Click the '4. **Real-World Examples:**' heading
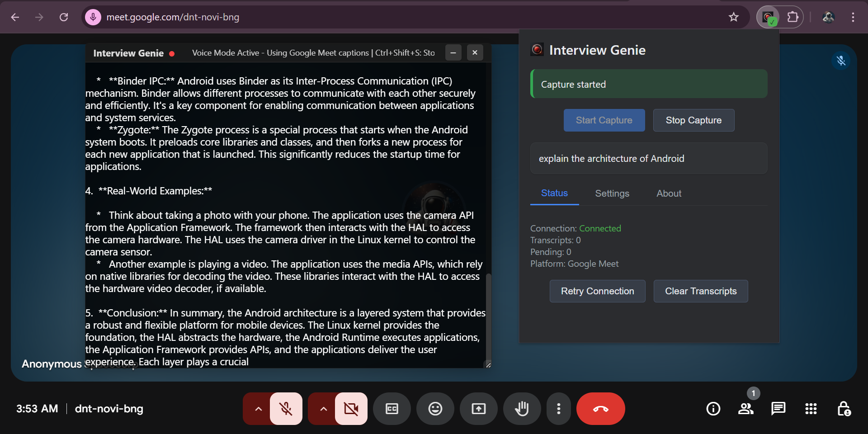Viewport: 868px width, 434px height. point(149,191)
